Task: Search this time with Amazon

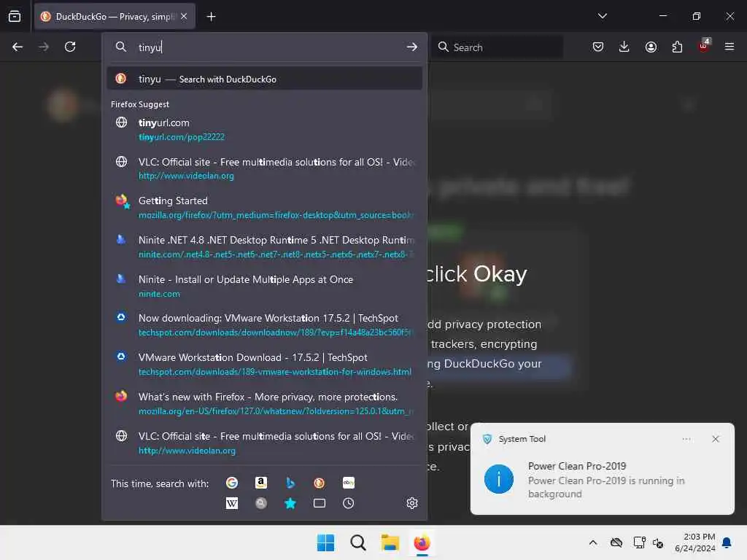Action: (260, 483)
